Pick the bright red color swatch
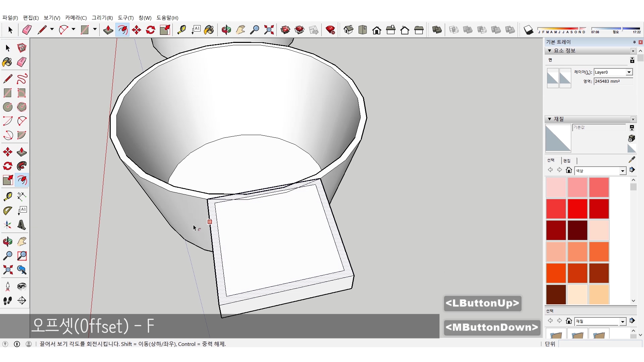The height and width of the screenshot is (362, 644). [x=577, y=208]
